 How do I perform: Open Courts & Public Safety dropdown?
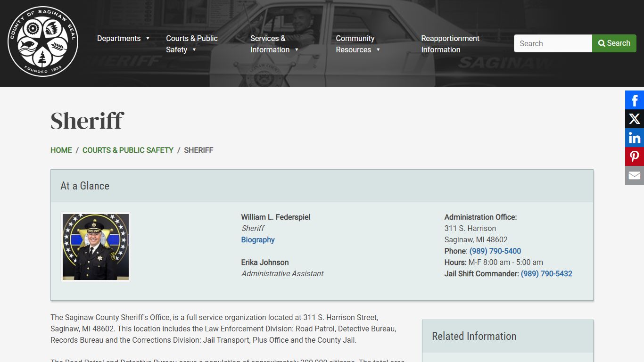click(191, 44)
